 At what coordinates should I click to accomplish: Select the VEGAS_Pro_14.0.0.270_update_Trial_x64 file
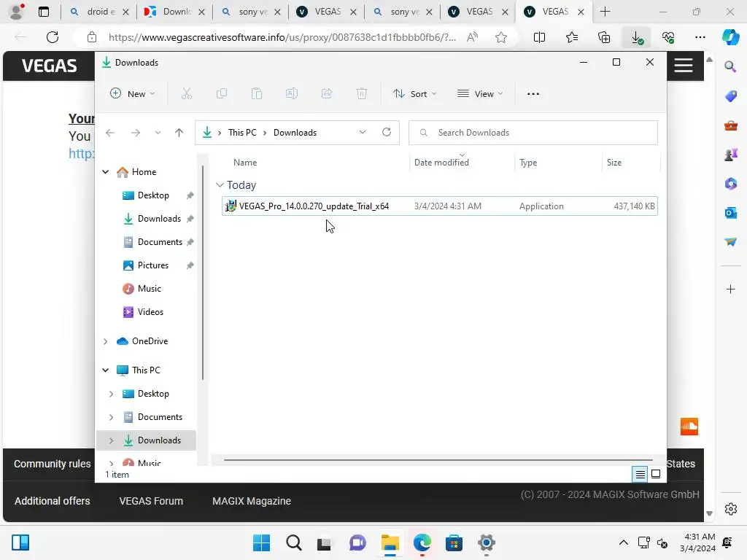click(x=439, y=206)
